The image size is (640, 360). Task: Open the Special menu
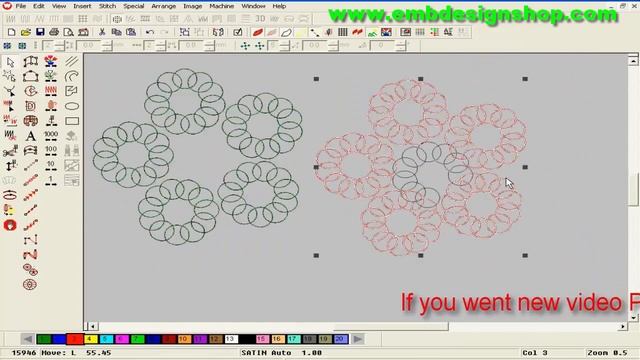point(134,6)
